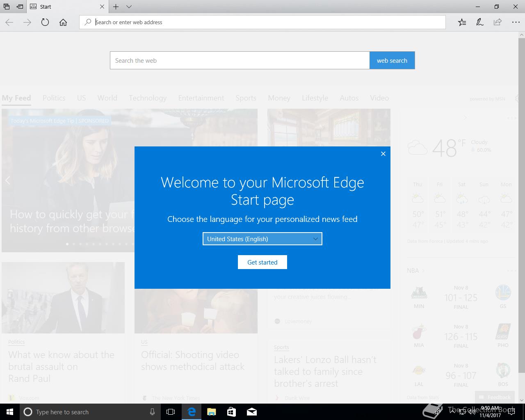Open the MIN vs GS game score
Image resolution: width=525 pixels, height=420 pixels.
(461, 298)
